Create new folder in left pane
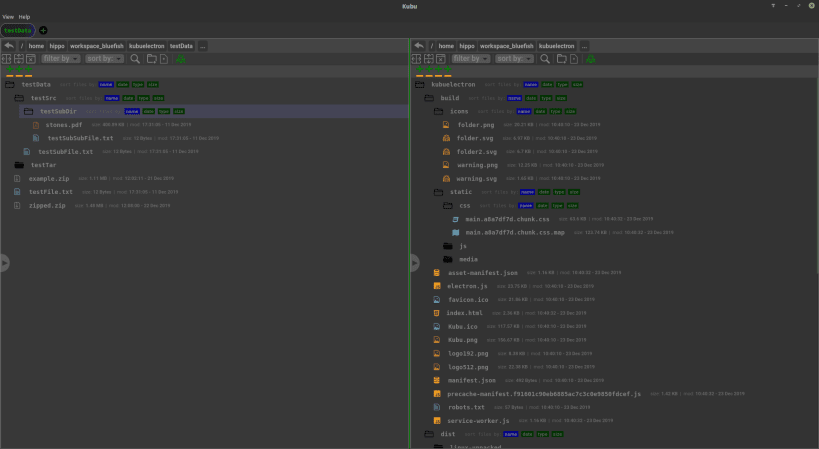 (x=151, y=59)
